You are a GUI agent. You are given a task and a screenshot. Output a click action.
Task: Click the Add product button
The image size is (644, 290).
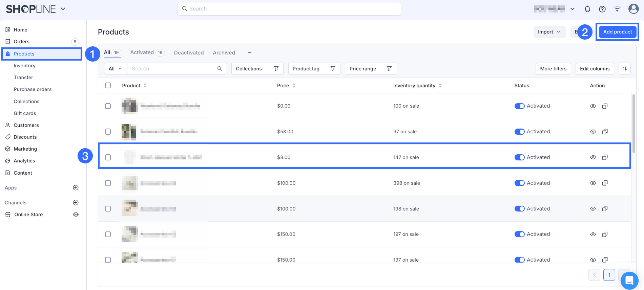(x=617, y=32)
